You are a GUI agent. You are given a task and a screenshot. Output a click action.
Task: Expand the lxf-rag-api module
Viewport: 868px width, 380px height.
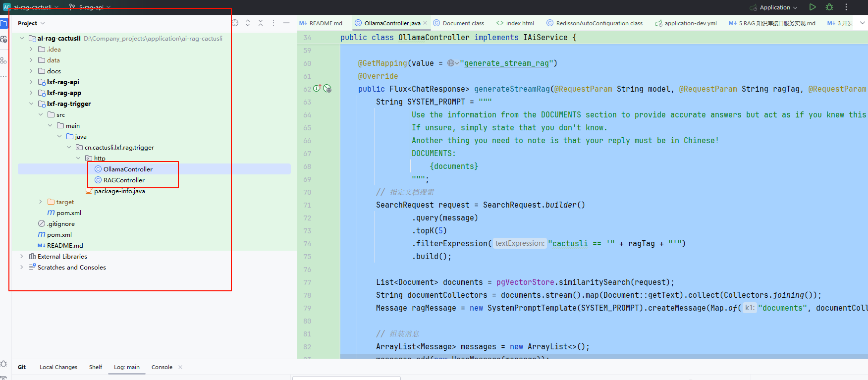31,82
